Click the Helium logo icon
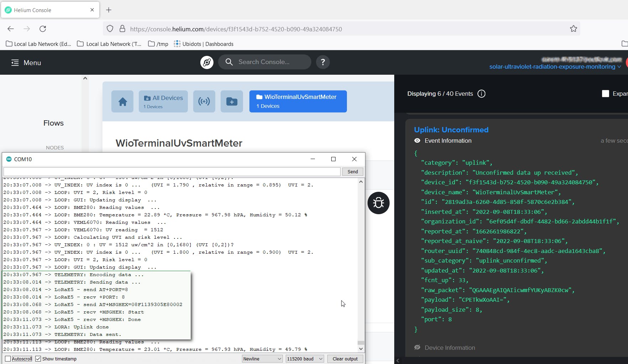The width and height of the screenshot is (628, 364). [x=207, y=62]
